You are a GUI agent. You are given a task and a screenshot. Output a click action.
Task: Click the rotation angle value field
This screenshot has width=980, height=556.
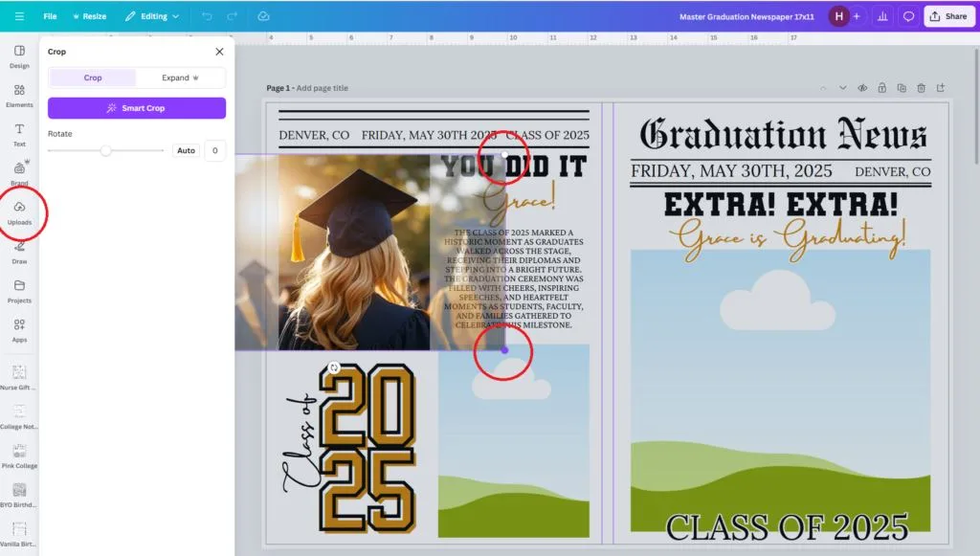[x=215, y=150]
